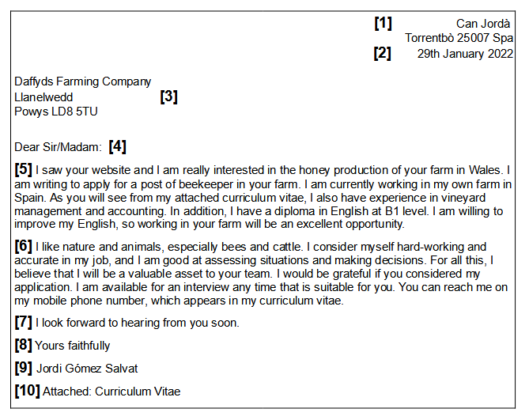Click the date "29th January 2022"
Image resolution: width=529 pixels, height=420 pixels.
tap(465, 54)
